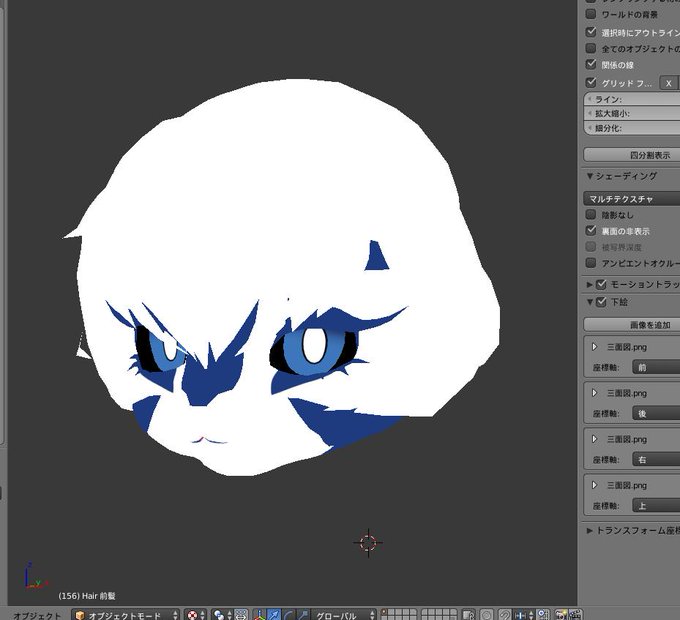
Task: Adjust the 拡大縮小 grid scale field
Action: pyautogui.click(x=632, y=114)
